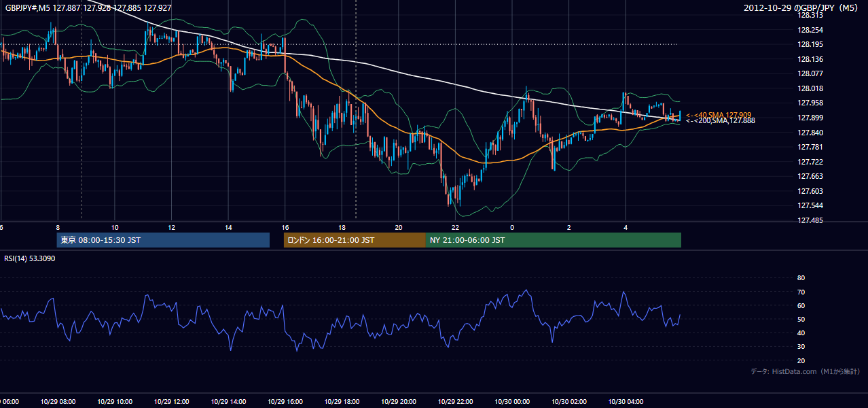Click RSI scale value 30
This screenshot has height=408, width=868.
[x=801, y=346]
